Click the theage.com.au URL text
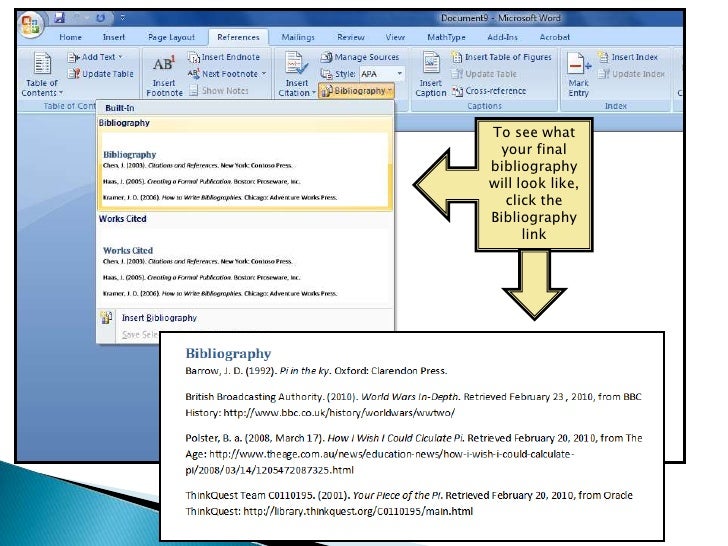 click(x=380, y=462)
